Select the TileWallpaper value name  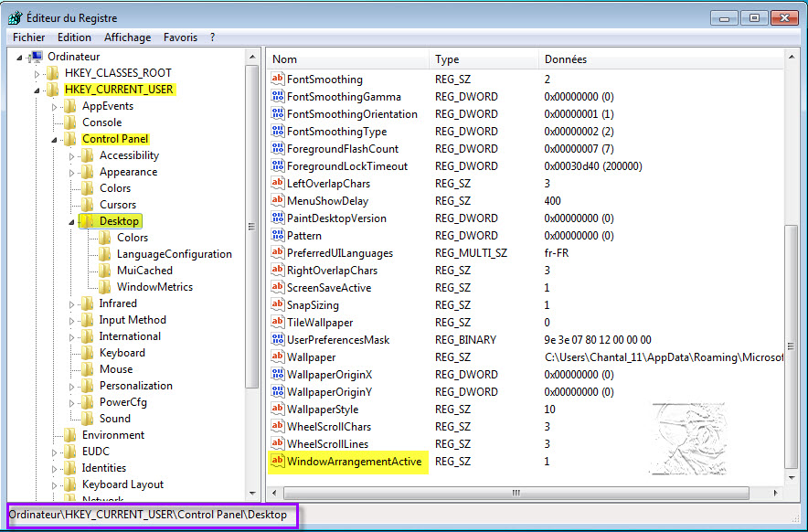(x=320, y=323)
